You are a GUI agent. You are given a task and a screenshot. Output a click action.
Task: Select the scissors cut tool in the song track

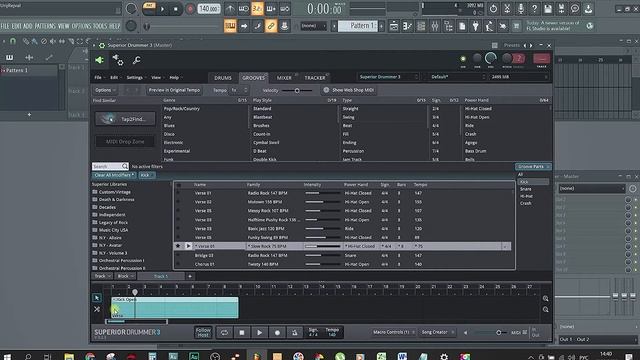point(97,309)
